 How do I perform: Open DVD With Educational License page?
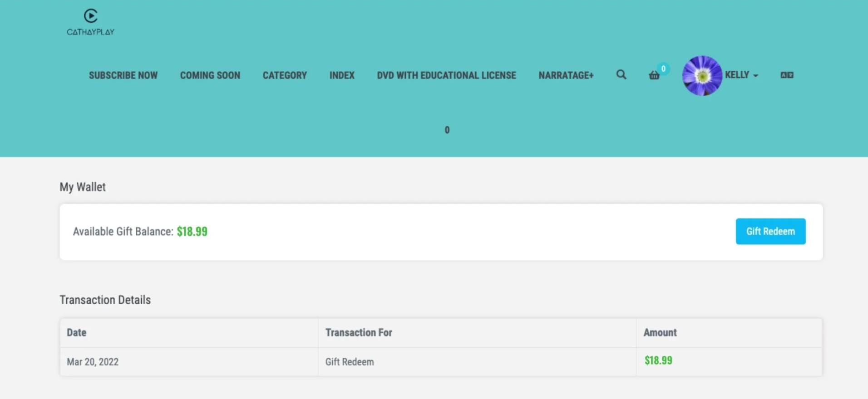[x=446, y=75]
